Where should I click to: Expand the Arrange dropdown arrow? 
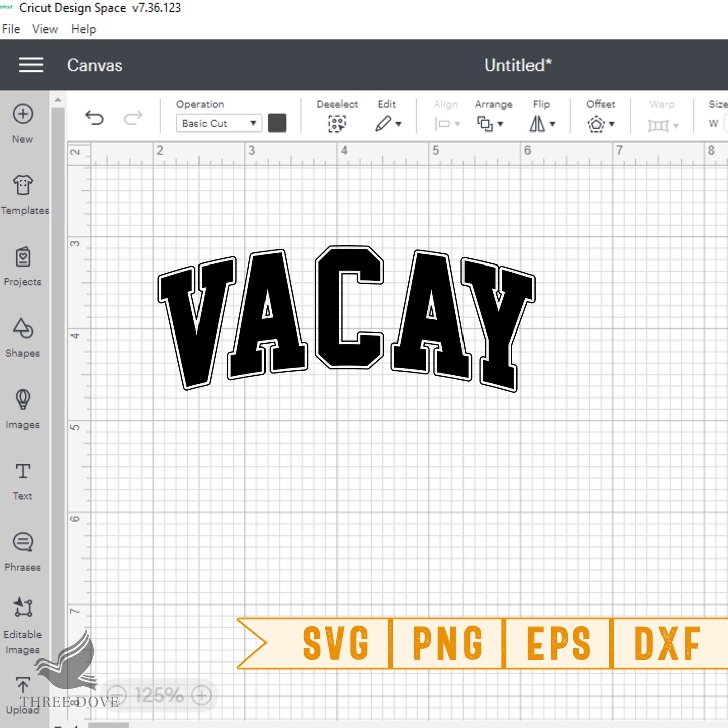pyautogui.click(x=500, y=124)
